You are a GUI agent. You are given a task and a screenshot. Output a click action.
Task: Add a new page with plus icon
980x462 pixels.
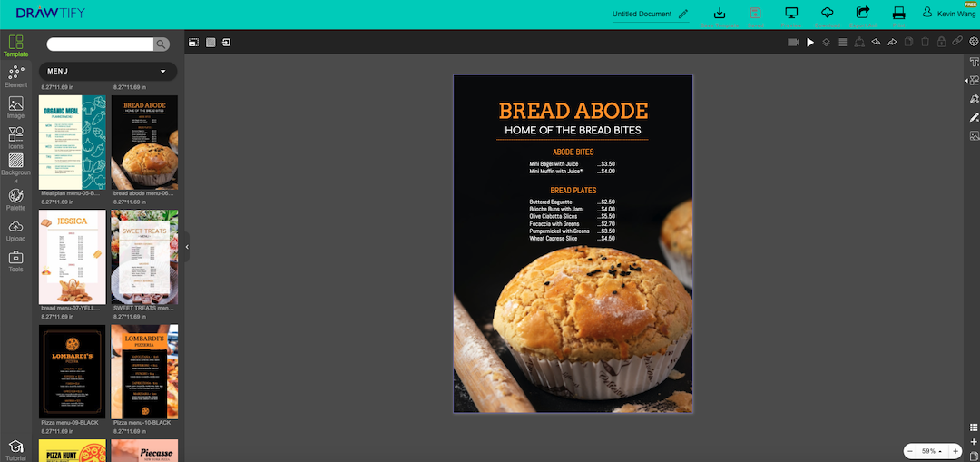pos(974,442)
